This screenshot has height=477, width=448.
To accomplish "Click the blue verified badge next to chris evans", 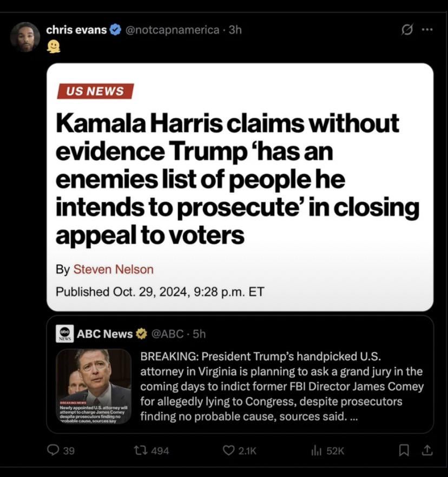I will 115,30.
